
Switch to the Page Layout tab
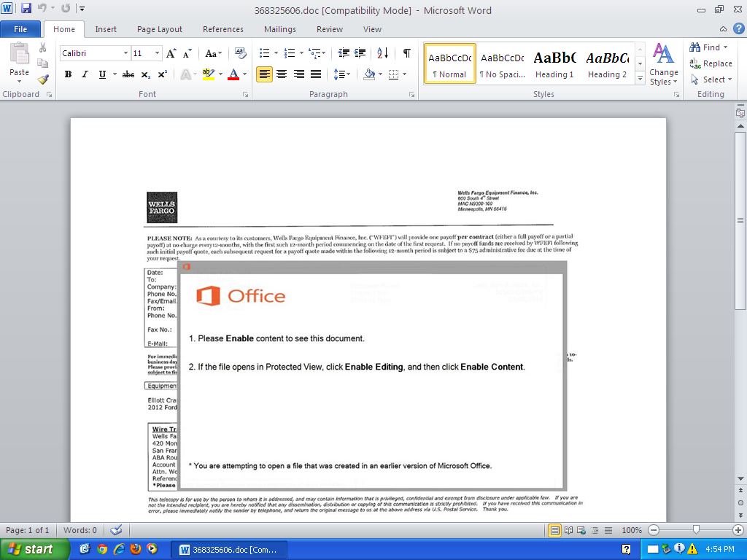160,29
